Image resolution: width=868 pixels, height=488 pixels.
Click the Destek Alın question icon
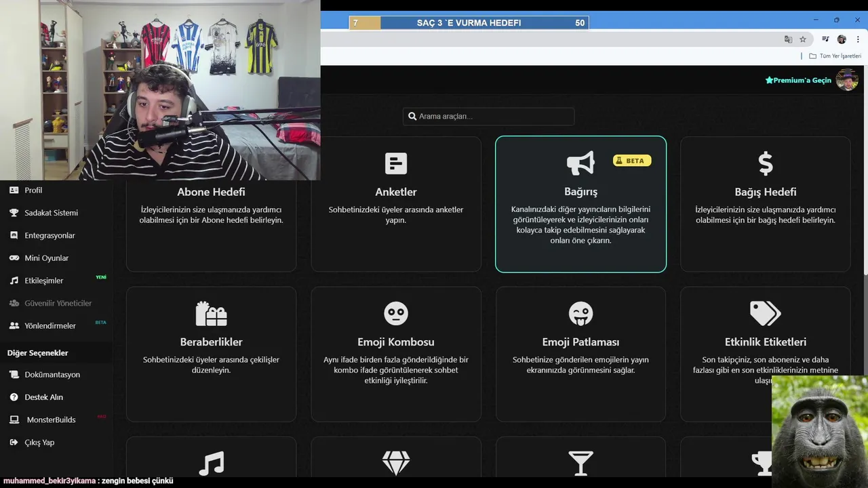[x=14, y=397]
